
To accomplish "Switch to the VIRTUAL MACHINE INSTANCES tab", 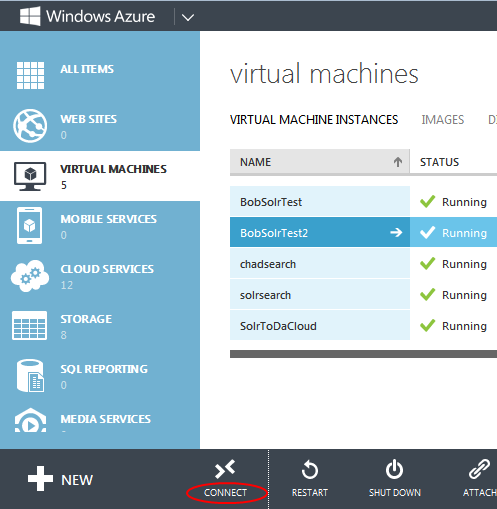I will coord(314,120).
